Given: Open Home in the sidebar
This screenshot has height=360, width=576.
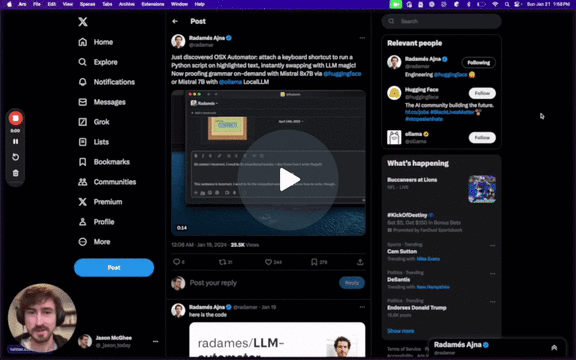Looking at the screenshot, I should tap(96, 42).
